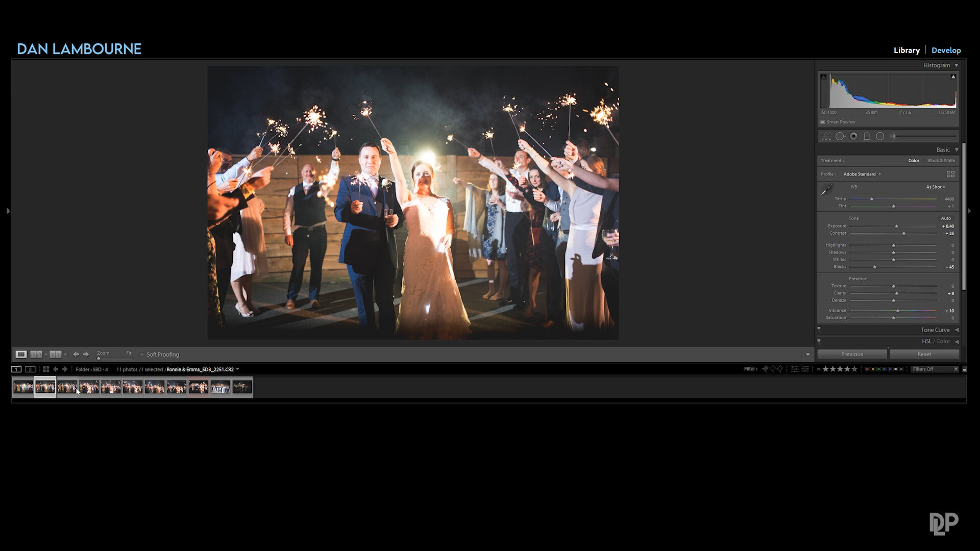Screen dimensions: 980x551
Task: Open the profile browser grid icon
Action: point(950,174)
